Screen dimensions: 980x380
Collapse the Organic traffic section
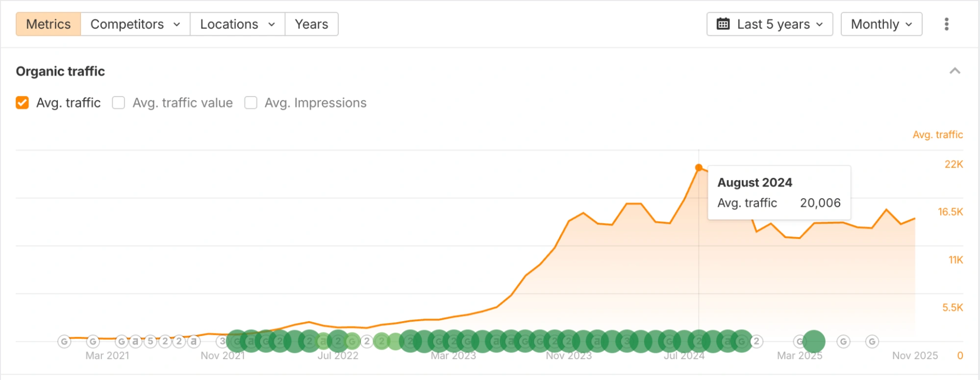tap(955, 71)
